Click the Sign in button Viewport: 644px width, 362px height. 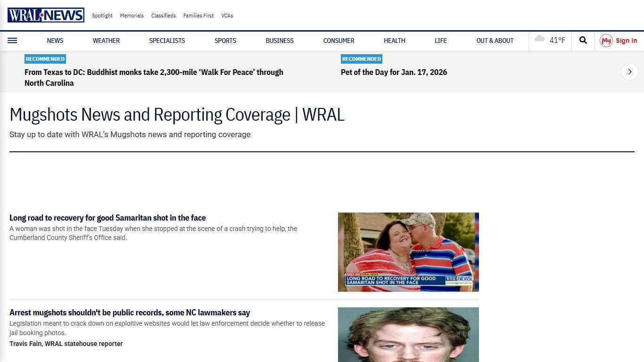626,41
